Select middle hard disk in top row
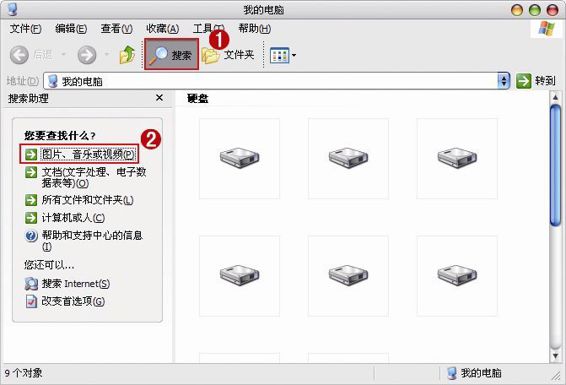The width and height of the screenshot is (566, 385). [x=348, y=158]
